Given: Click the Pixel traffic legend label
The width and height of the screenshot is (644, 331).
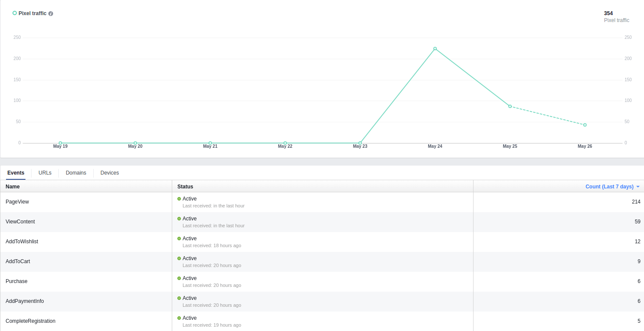Looking at the screenshot, I should [32, 13].
